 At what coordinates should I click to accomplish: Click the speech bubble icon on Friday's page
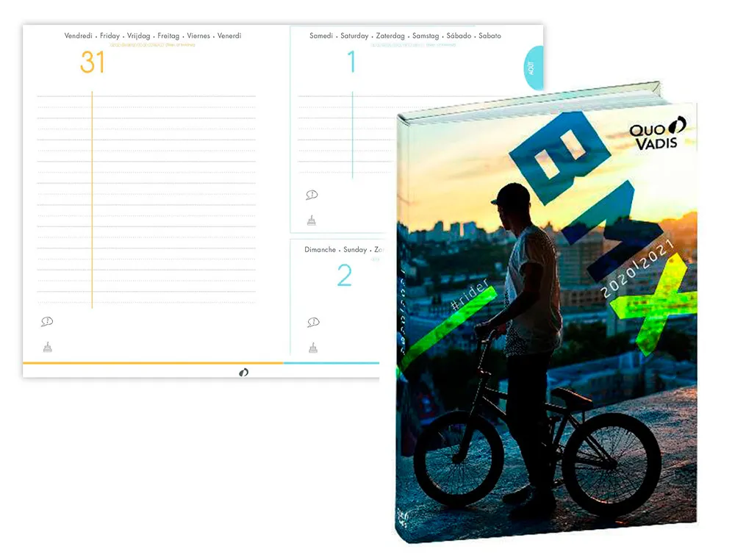point(47,322)
